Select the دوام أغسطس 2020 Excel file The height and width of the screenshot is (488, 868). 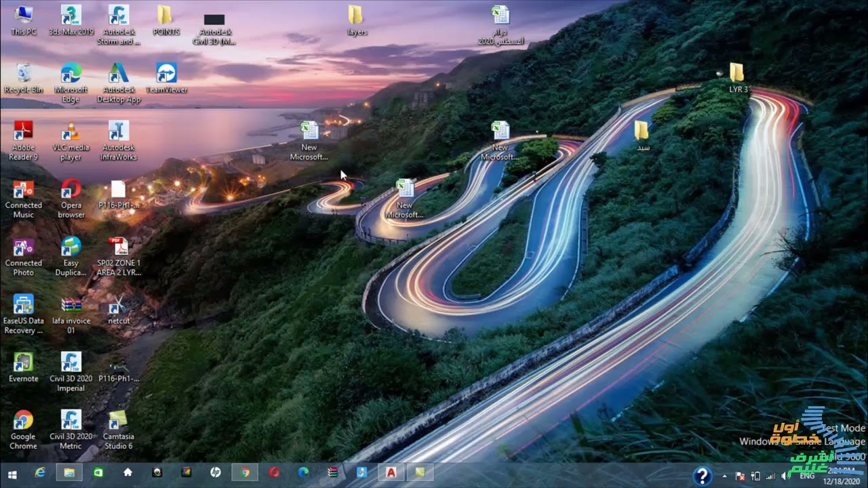pos(500,25)
